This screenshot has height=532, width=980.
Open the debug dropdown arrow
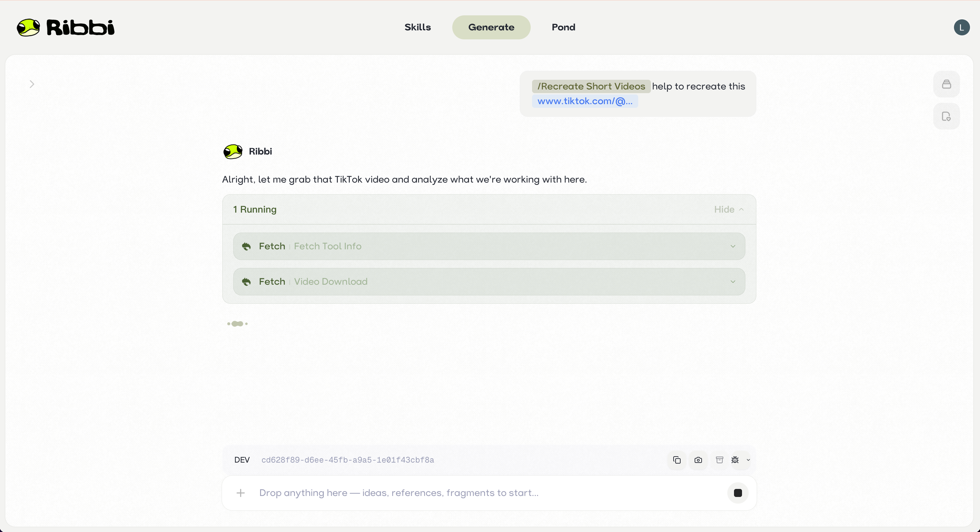coord(748,460)
